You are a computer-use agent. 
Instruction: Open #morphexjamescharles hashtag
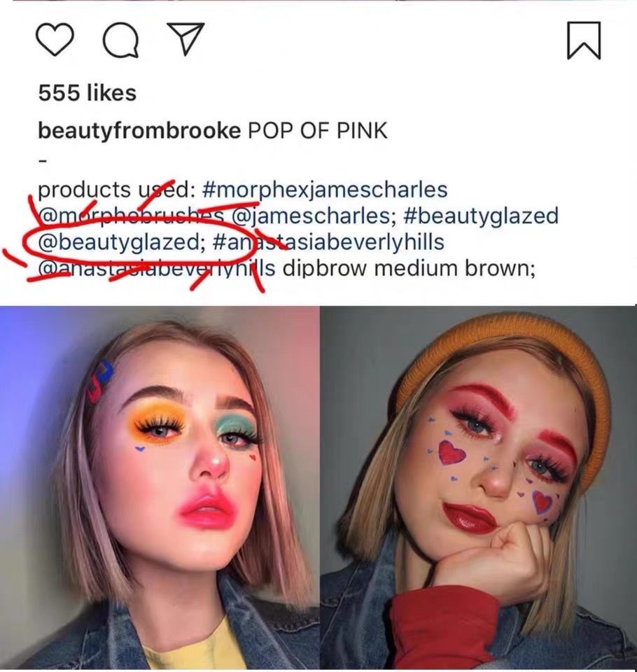tap(324, 190)
